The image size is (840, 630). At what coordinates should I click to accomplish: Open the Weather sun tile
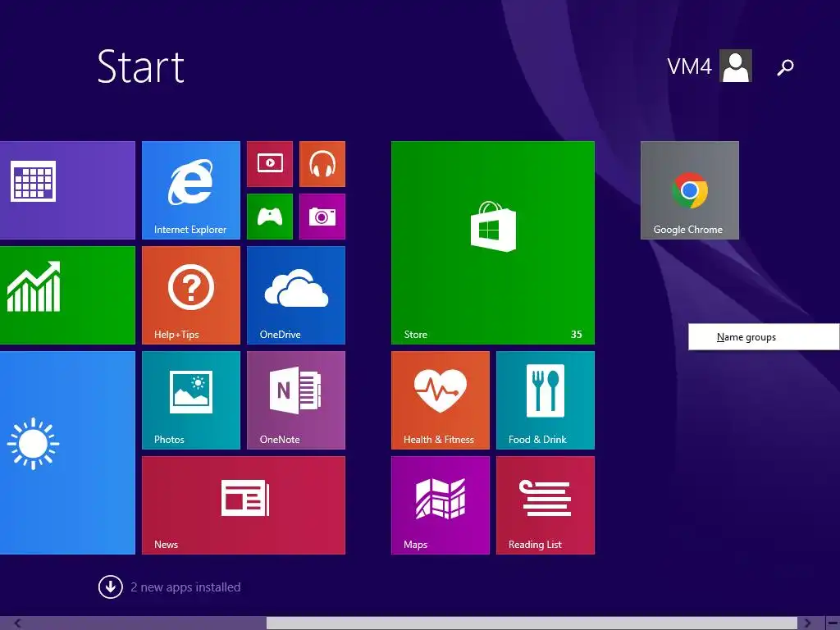pos(67,453)
